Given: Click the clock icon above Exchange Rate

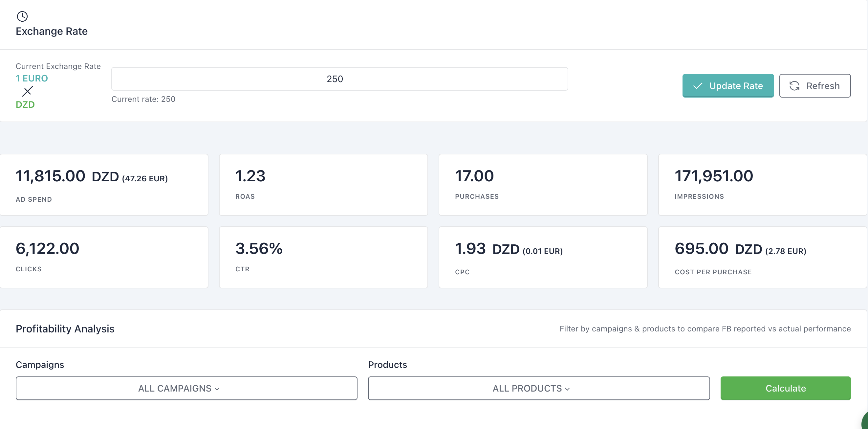Looking at the screenshot, I should tap(22, 16).
